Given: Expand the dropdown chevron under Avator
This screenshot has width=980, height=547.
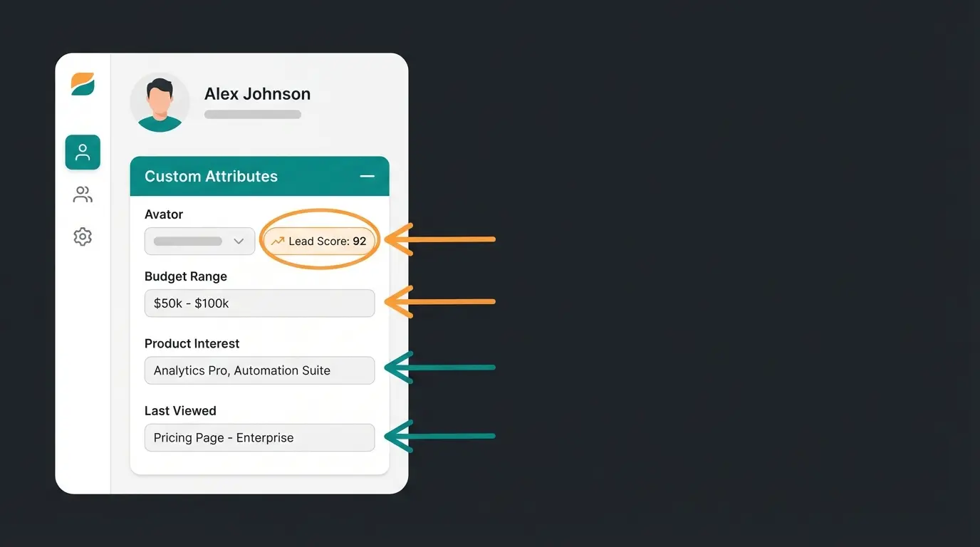Looking at the screenshot, I should point(240,241).
